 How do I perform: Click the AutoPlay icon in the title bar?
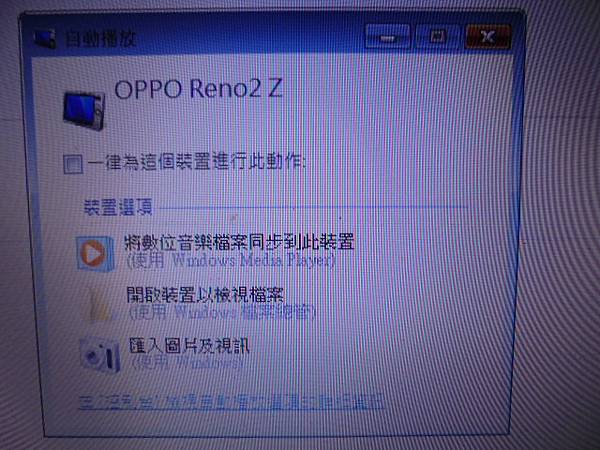click(45, 39)
